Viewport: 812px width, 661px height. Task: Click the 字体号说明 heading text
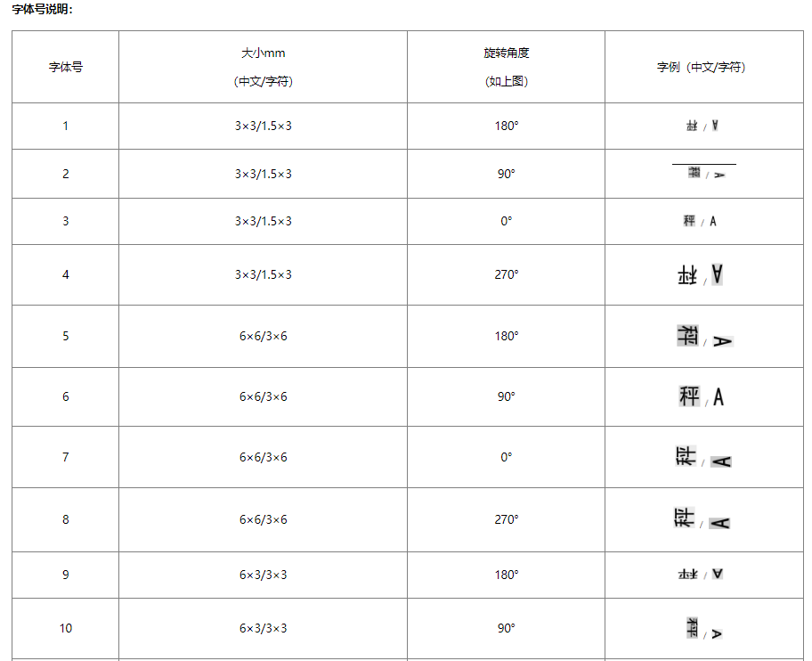point(43,9)
